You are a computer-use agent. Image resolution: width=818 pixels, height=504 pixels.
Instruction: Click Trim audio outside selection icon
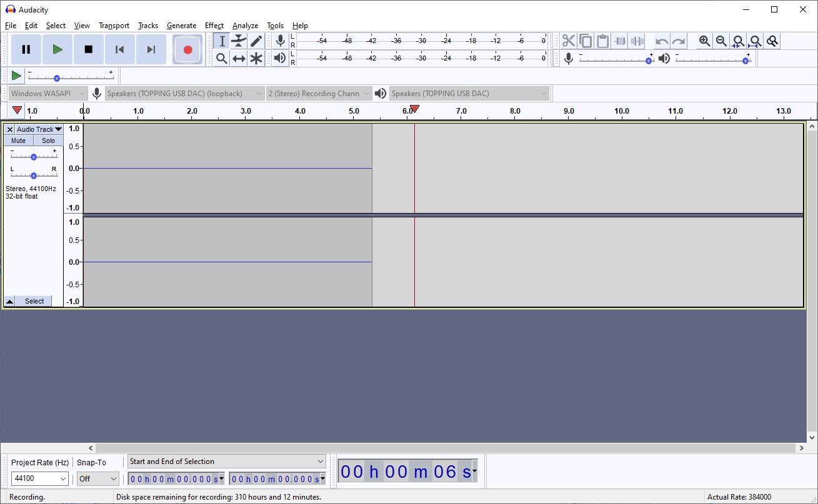[620, 41]
